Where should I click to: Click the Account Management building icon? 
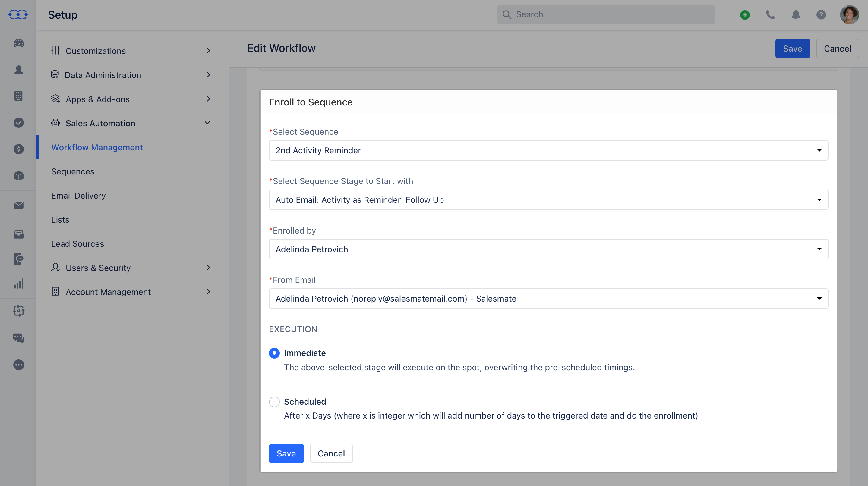tap(55, 292)
